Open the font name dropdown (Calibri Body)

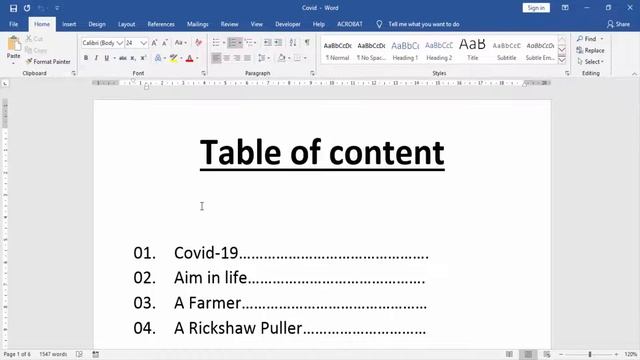pos(120,43)
